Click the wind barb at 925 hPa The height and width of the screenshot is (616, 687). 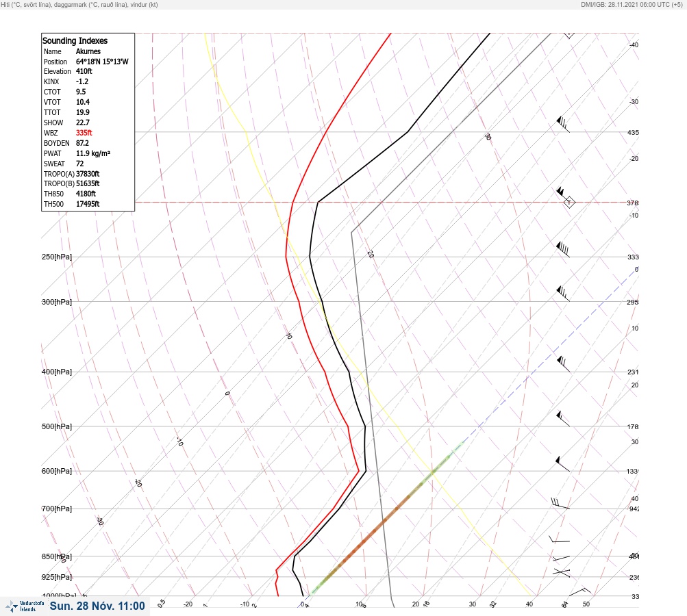point(562,572)
